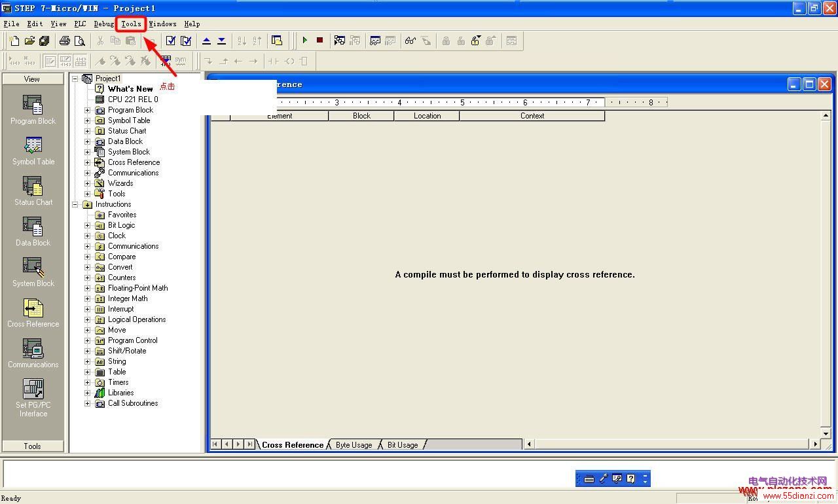Image resolution: width=838 pixels, height=504 pixels.
Task: Toggle Chart Status icon in the toolbar
Action: [375, 41]
